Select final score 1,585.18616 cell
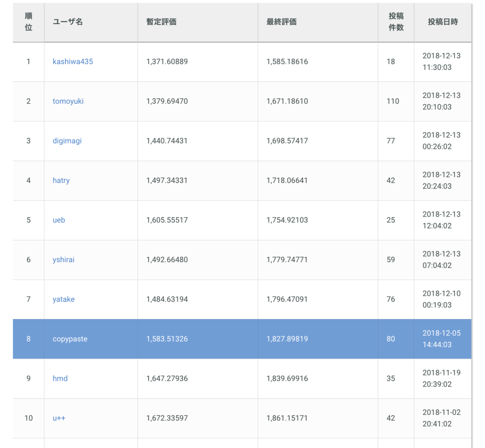 287,62
